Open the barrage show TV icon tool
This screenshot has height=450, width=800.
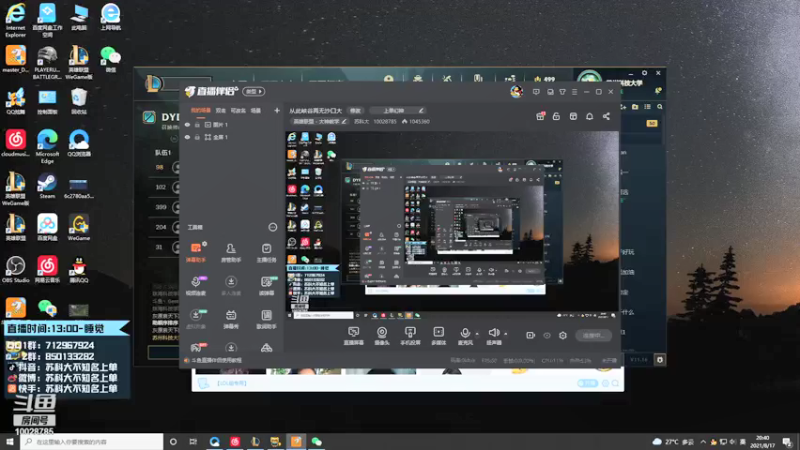click(x=231, y=319)
